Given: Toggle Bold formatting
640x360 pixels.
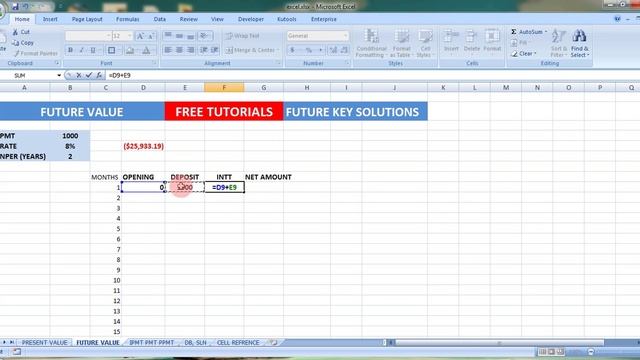Looking at the screenshot, I should [x=71, y=50].
